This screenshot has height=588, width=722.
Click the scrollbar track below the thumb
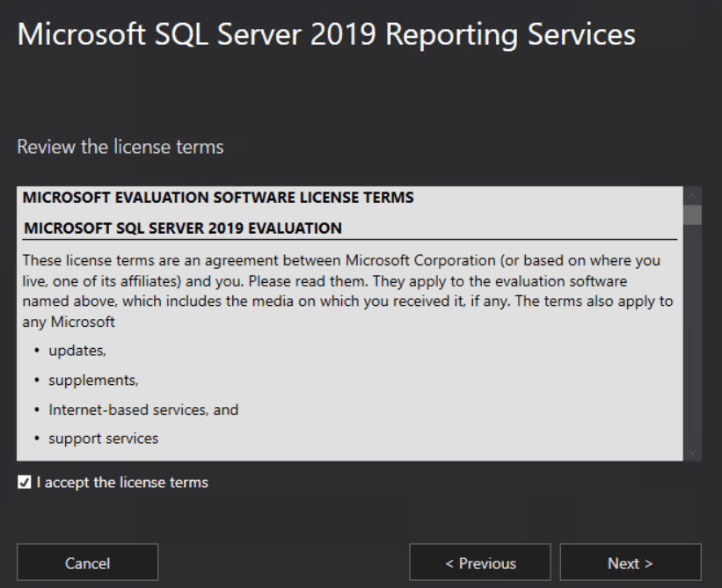tap(692, 334)
